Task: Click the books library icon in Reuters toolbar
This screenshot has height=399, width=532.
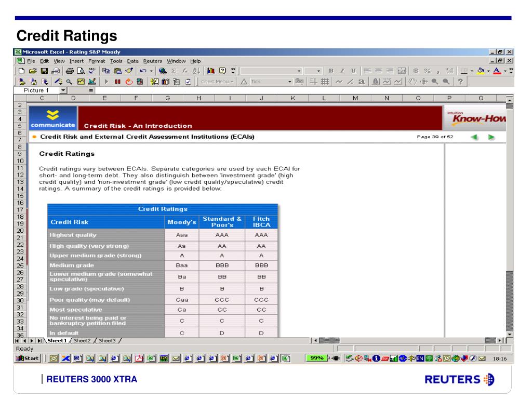Action: pyautogui.click(x=166, y=82)
